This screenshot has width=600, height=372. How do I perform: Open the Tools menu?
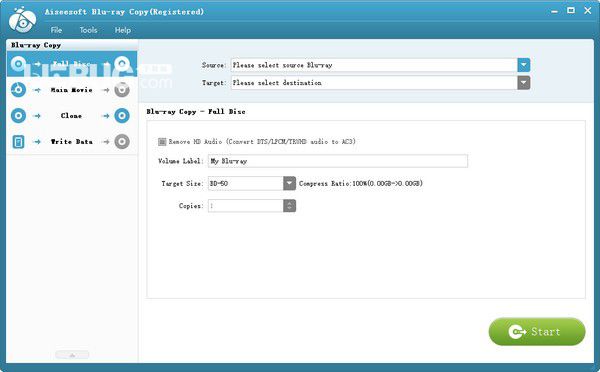point(88,30)
